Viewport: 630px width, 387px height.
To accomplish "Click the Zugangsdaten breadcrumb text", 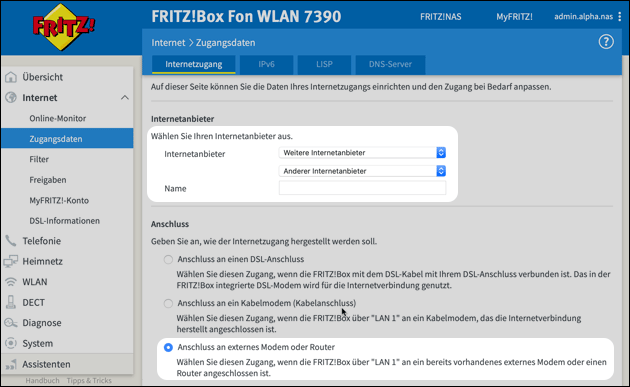I will 225,43.
